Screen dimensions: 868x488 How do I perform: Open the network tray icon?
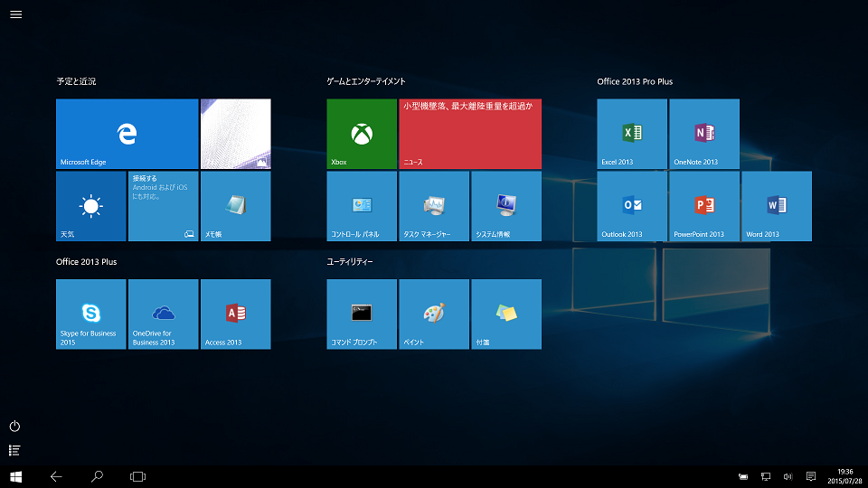click(766, 476)
